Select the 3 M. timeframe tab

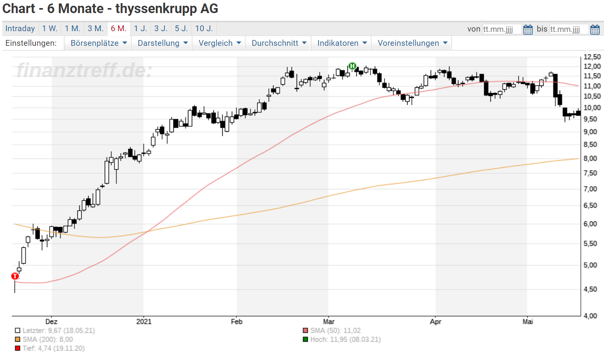[96, 28]
